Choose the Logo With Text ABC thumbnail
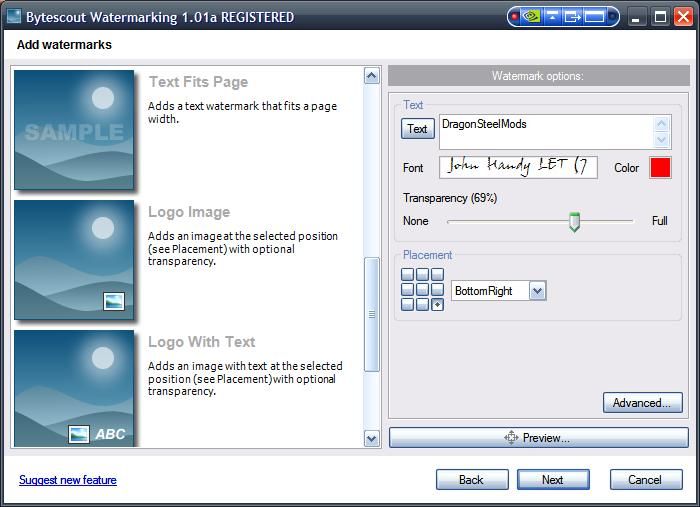 (x=74, y=387)
